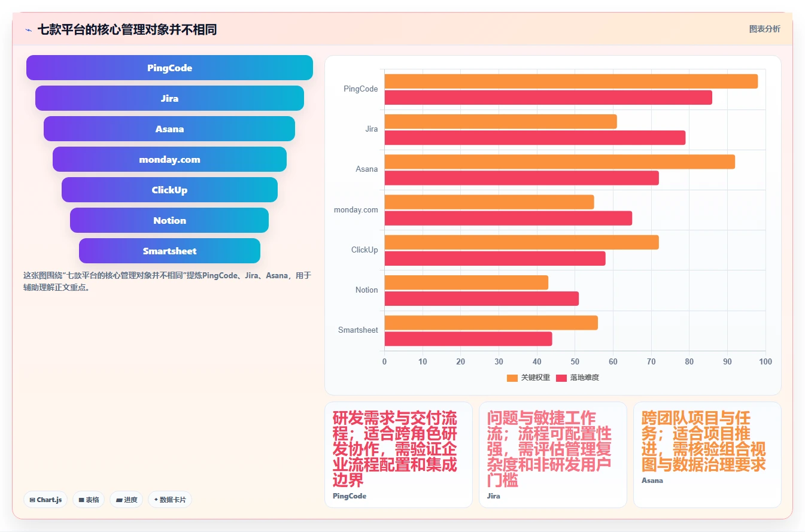Select the monday.com funnel bar
Image resolution: width=805 pixels, height=532 pixels.
[169, 159]
